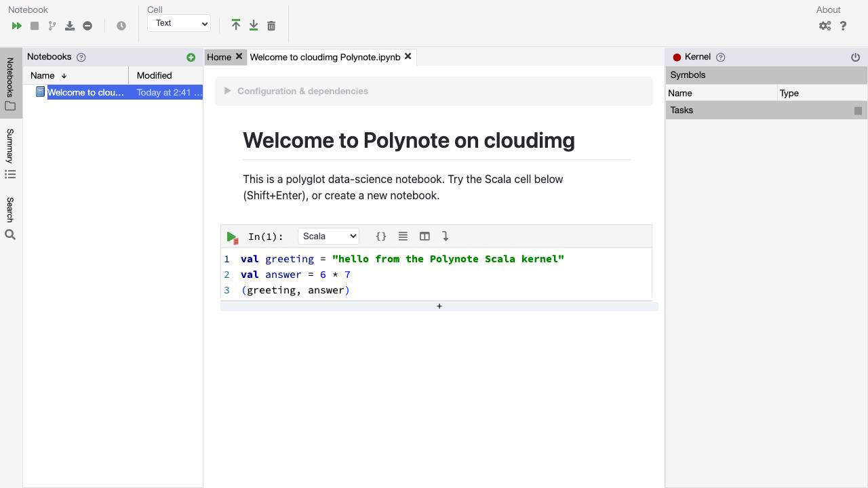Viewport: 868px width, 488px height.
Task: Switch to the Home tab
Action: [219, 57]
